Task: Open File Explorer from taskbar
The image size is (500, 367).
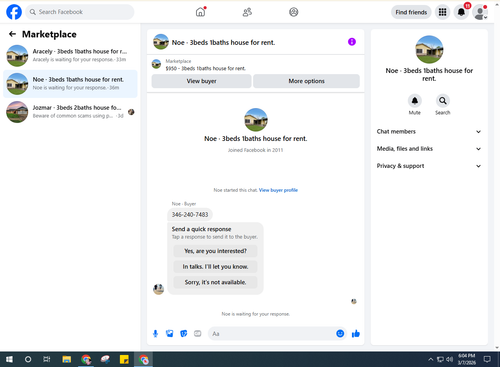Action: 67,359
